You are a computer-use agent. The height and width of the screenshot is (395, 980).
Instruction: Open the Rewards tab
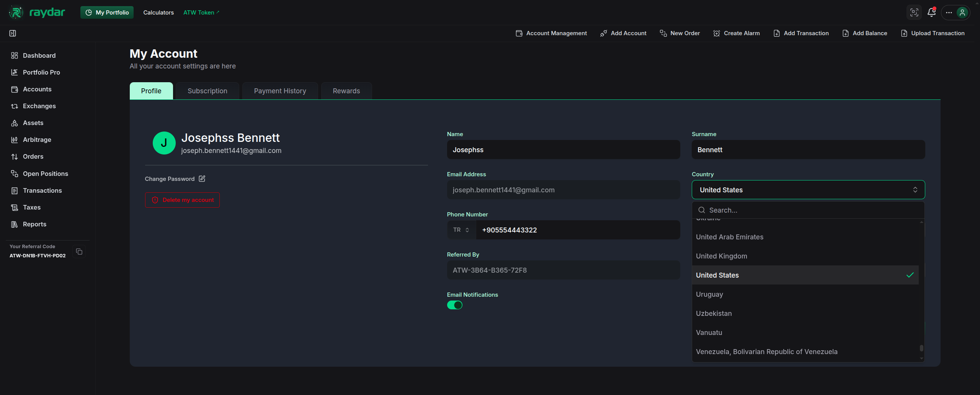point(346,91)
